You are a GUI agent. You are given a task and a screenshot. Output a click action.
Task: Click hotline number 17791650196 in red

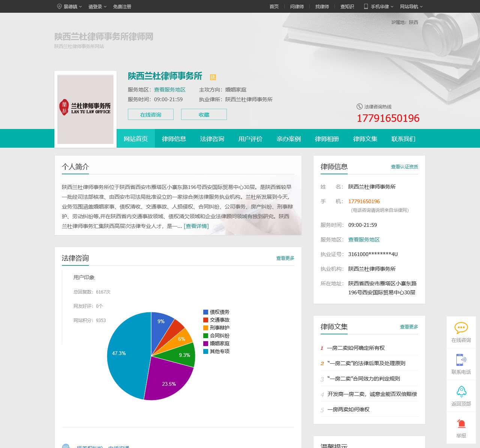click(x=388, y=118)
